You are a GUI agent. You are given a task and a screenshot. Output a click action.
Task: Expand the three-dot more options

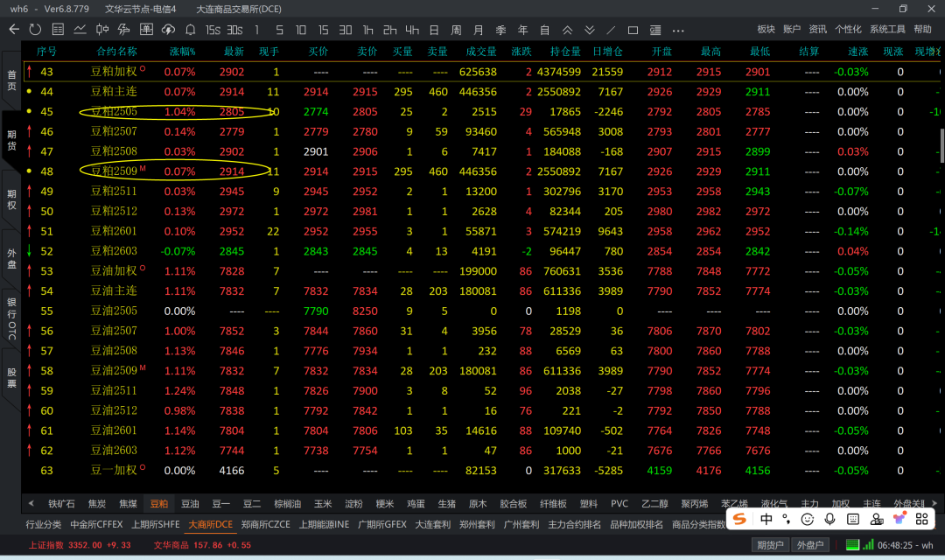(678, 30)
